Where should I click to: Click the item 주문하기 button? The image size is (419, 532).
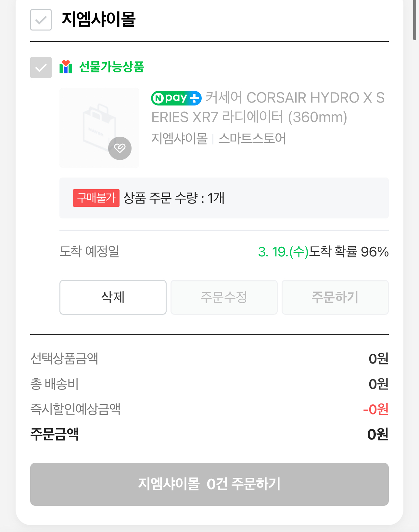pyautogui.click(x=335, y=297)
